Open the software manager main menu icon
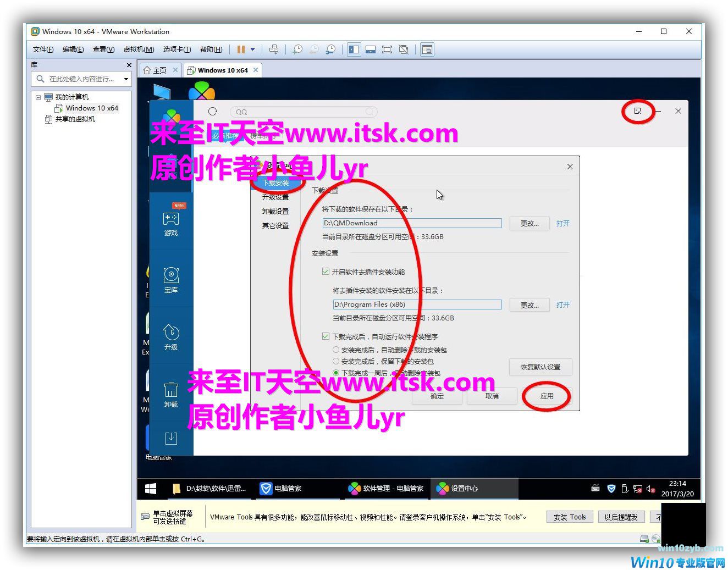Viewport: 728px width, 570px height. tap(638, 111)
